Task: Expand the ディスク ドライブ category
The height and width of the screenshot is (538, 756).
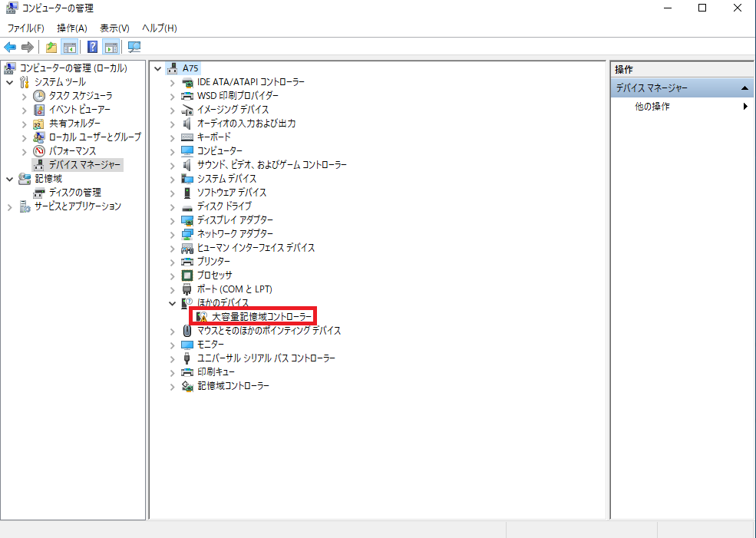Action: [172, 207]
